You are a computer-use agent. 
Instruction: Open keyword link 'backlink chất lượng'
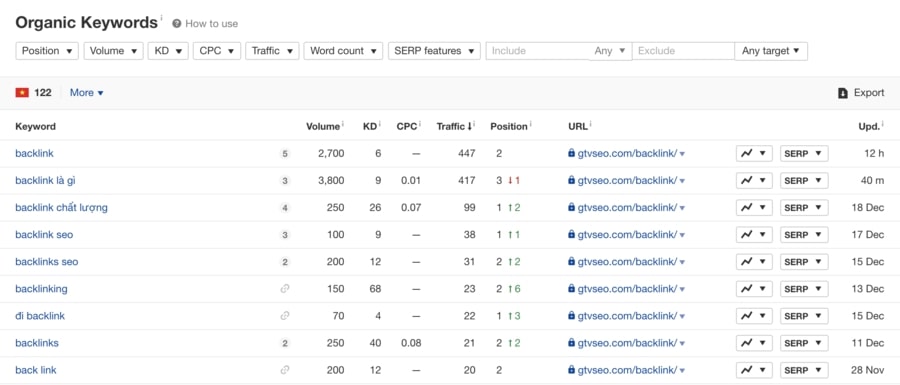coord(61,208)
